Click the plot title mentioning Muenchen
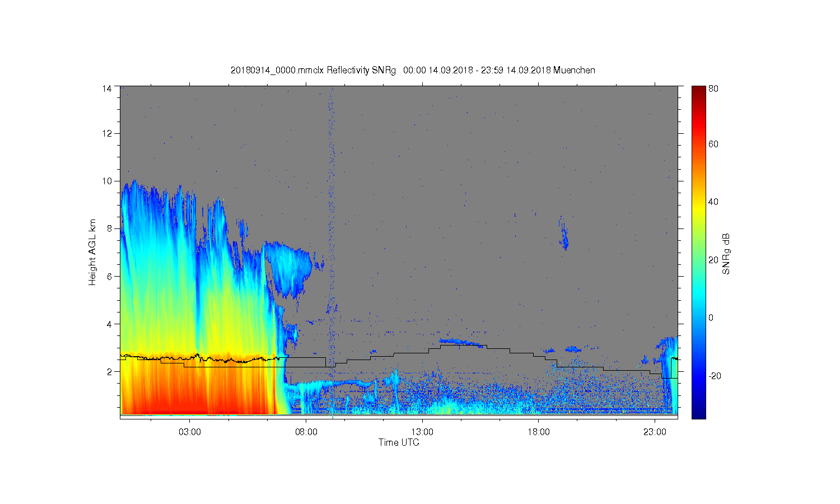This screenshot has height=504, width=840. (413, 70)
